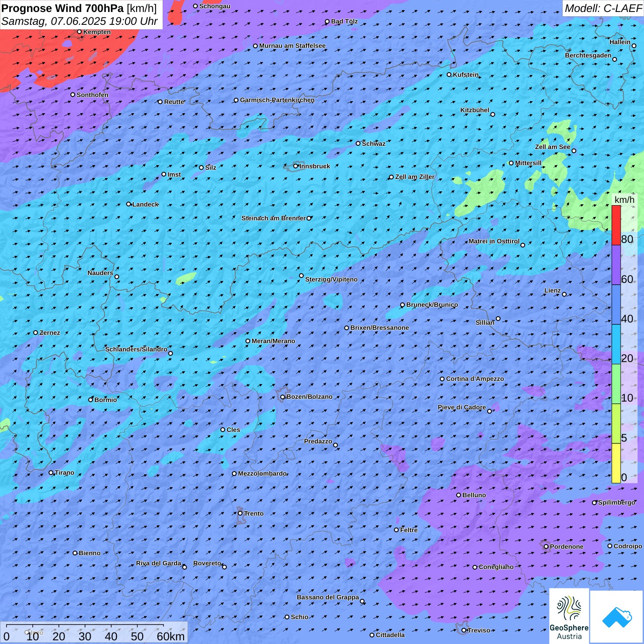Click the Zernez label
This screenshot has width=644, height=644.
coord(50,333)
